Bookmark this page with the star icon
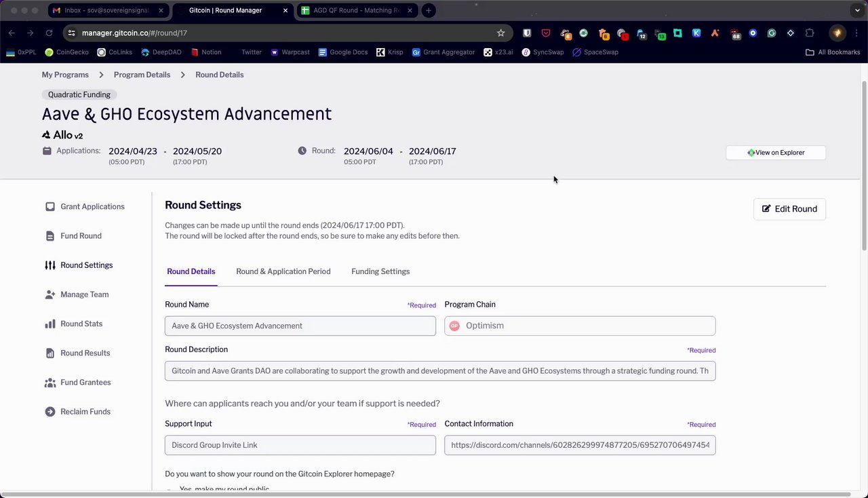 pos(501,33)
